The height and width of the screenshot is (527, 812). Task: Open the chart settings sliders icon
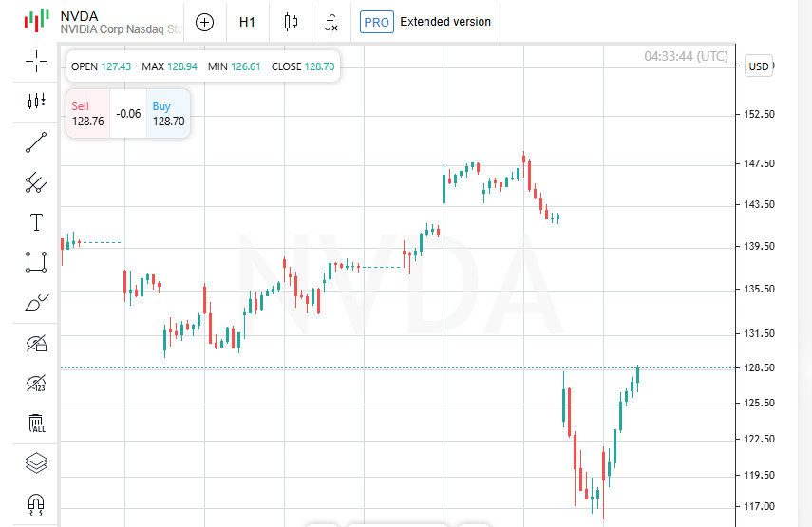pos(36,102)
